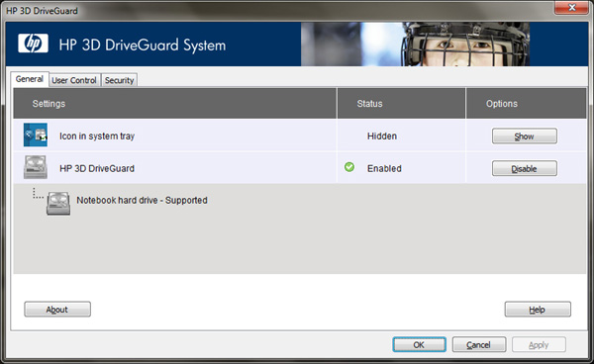594x364 pixels.
Task: Select the General tab
Action: 30,79
